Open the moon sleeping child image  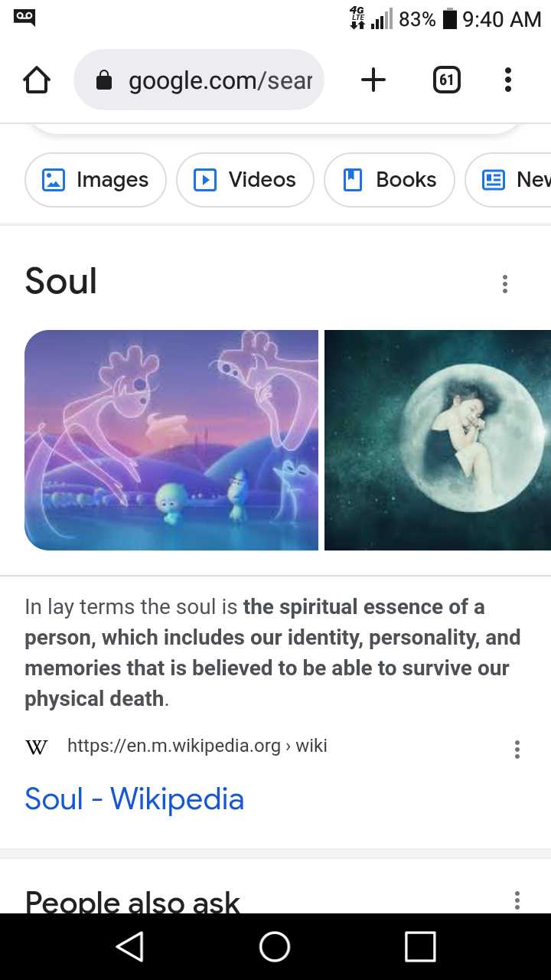pos(438,440)
